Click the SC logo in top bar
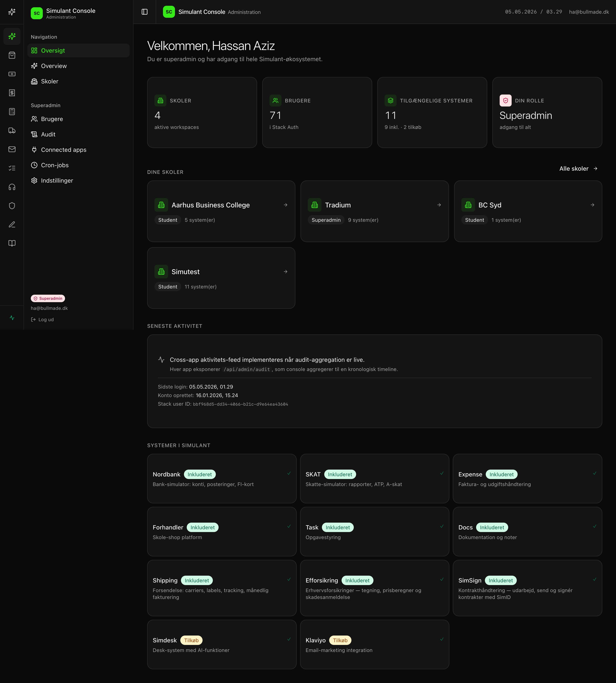This screenshot has width=616, height=683. [x=169, y=12]
